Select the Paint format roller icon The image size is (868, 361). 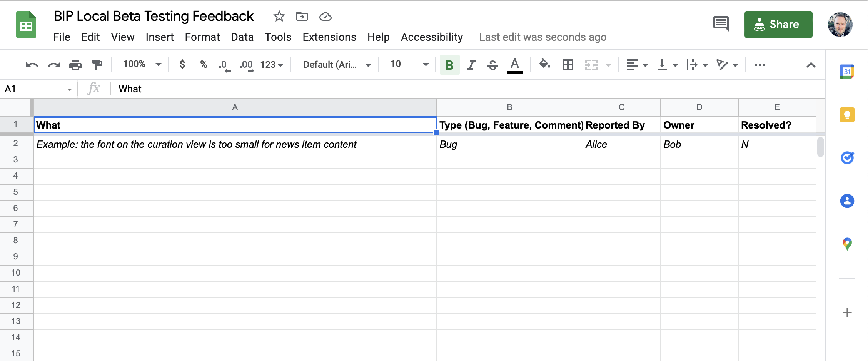pos(97,65)
